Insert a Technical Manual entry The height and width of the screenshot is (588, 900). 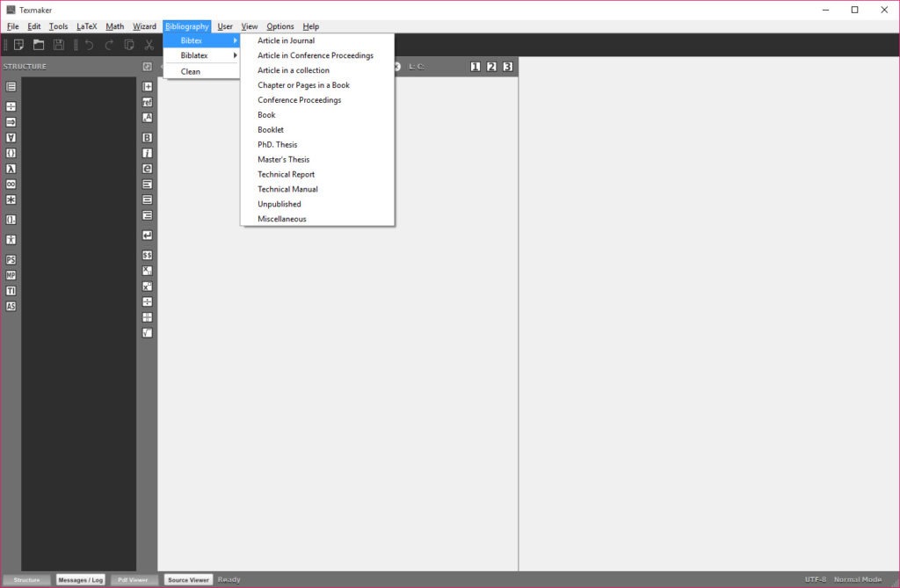pyautogui.click(x=317, y=190)
